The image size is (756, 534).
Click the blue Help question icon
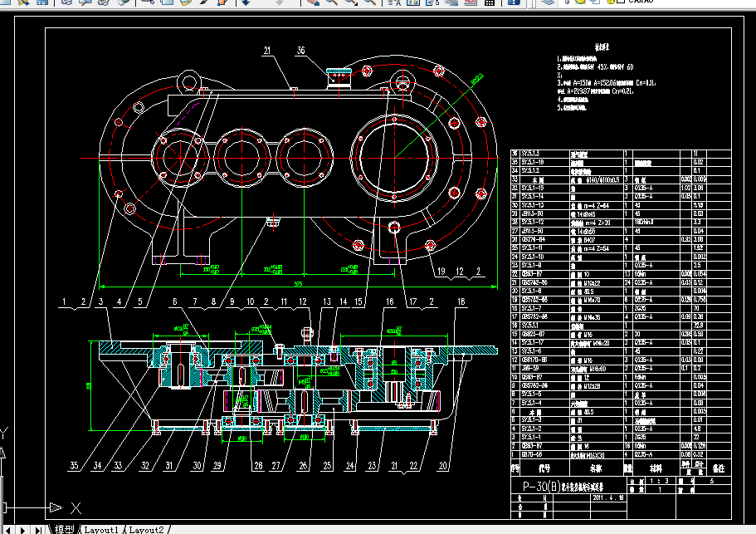[514, 2]
